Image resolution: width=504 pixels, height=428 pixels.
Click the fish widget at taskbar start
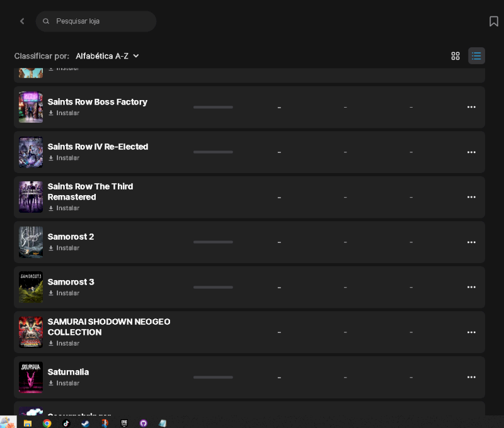pos(8,422)
